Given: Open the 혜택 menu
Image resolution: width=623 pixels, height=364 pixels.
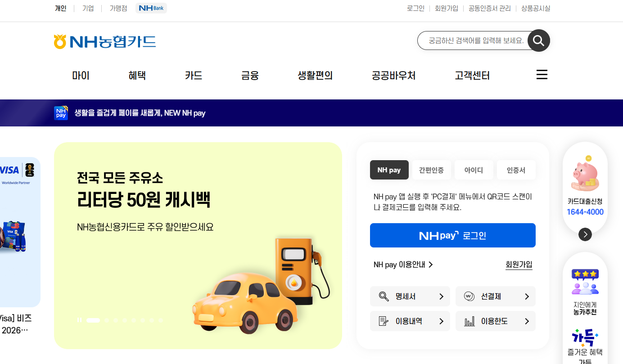Looking at the screenshot, I should 137,76.
